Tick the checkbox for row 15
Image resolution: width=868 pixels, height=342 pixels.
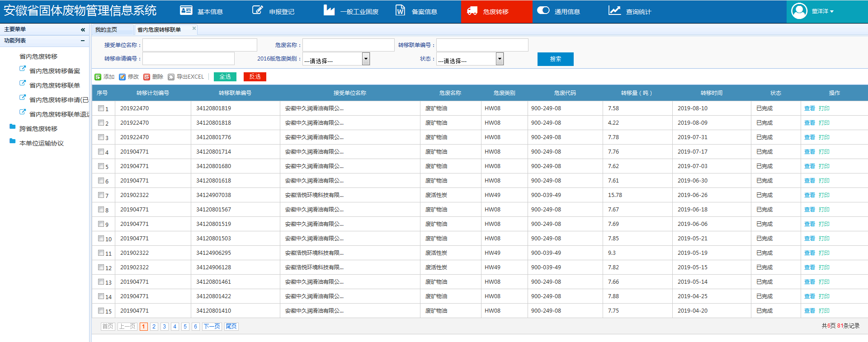pos(101,311)
